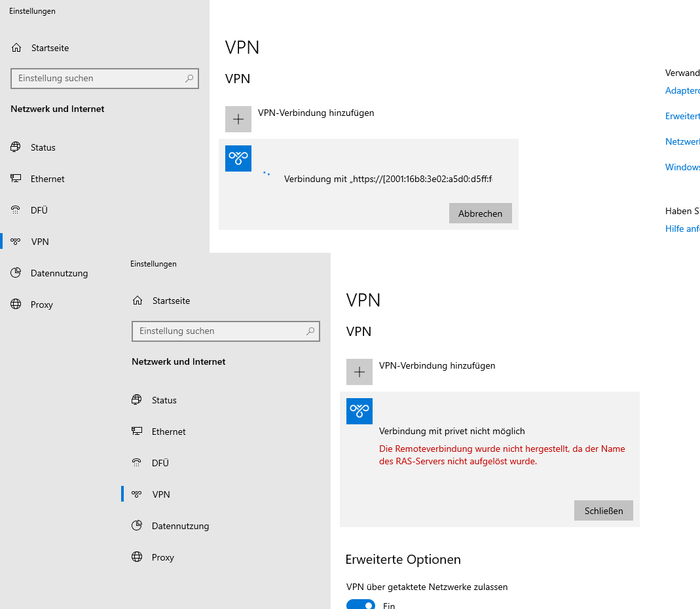The image size is (700, 609).
Task: Toggle VPN über getaktete Netzwerke zulassen switch
Action: (x=361, y=606)
